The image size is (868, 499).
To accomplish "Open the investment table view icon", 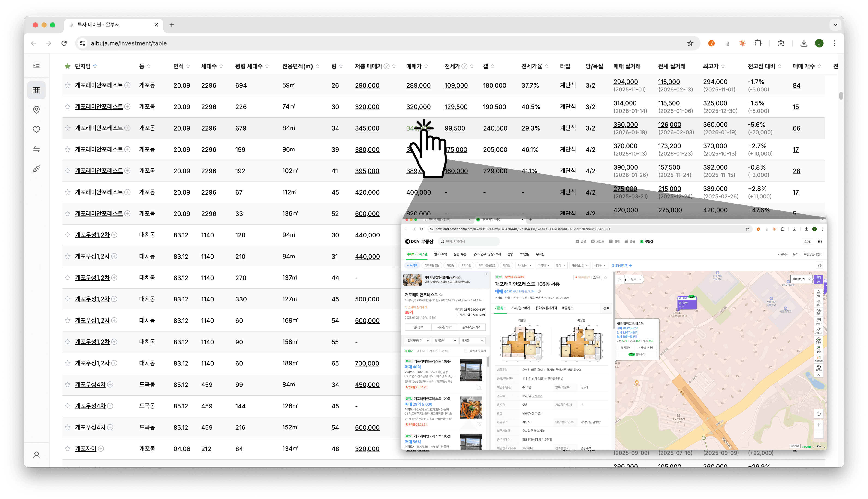I will tap(37, 90).
